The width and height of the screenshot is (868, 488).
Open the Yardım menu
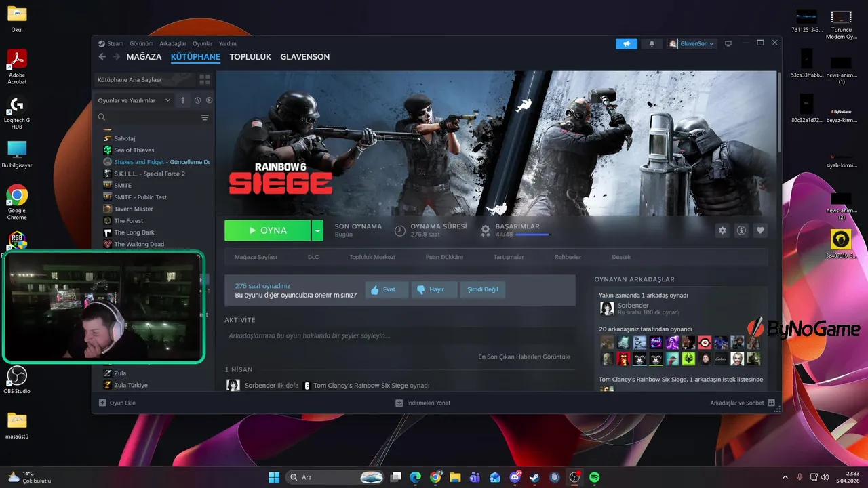[228, 43]
